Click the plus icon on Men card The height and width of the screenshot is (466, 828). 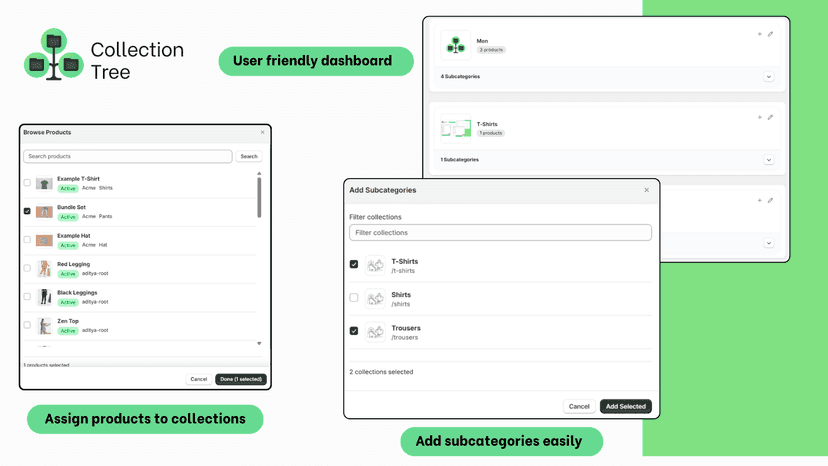click(x=759, y=34)
